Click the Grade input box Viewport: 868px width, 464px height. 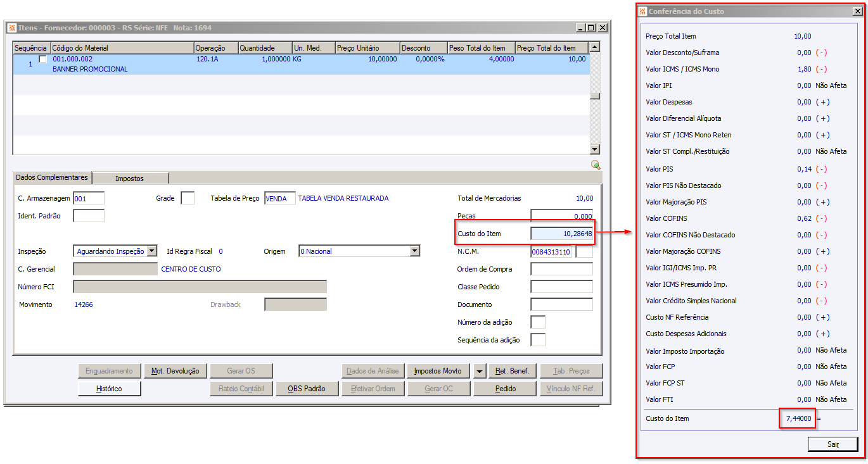coord(188,198)
